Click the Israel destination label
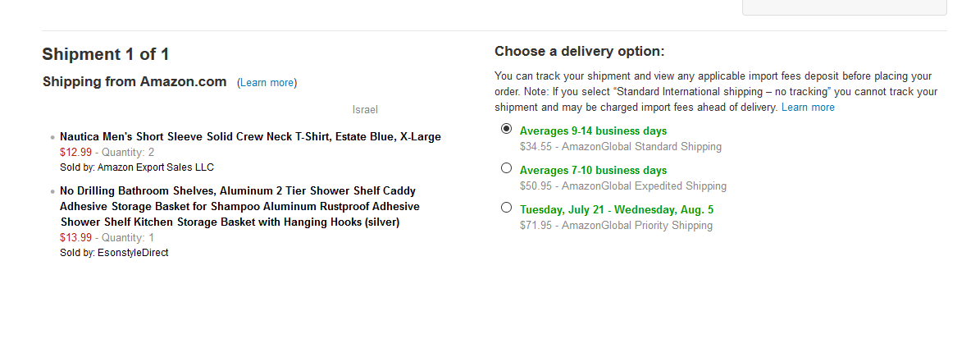 point(365,109)
